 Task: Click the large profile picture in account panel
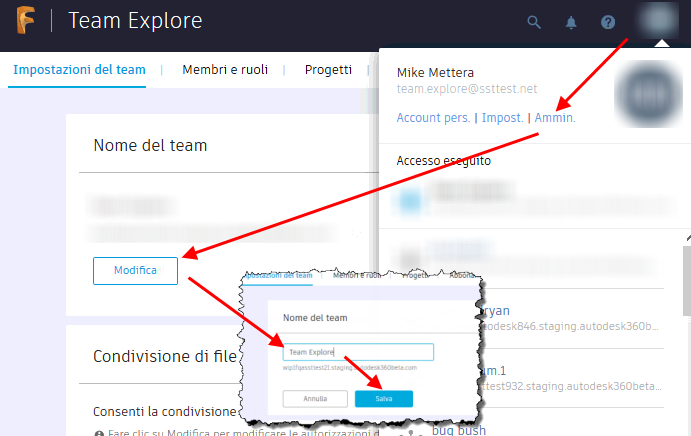(648, 94)
